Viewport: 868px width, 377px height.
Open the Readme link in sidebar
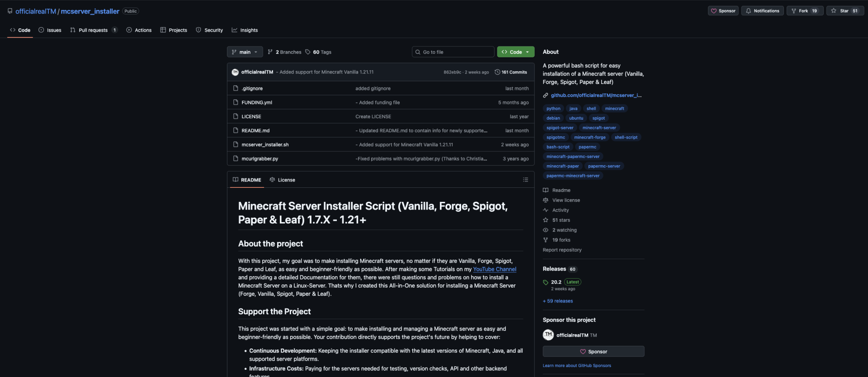557,191
